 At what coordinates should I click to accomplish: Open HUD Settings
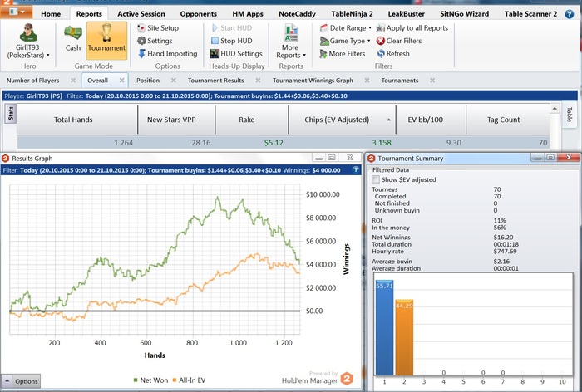tap(236, 54)
